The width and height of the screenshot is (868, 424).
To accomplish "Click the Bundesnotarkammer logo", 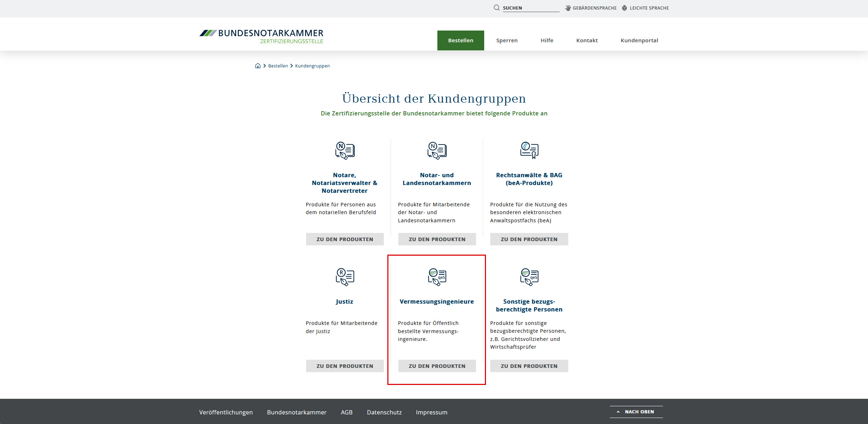I will (x=261, y=36).
